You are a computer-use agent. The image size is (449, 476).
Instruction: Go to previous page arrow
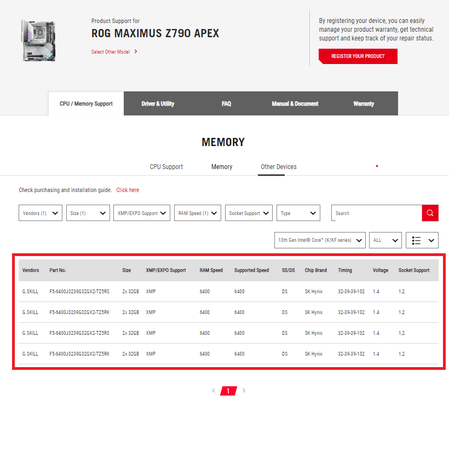(213, 391)
